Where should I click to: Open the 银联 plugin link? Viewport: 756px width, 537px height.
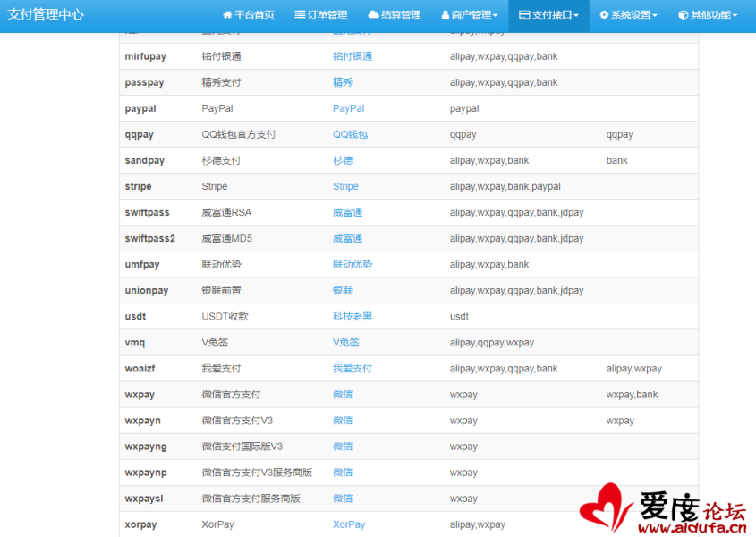click(x=343, y=291)
